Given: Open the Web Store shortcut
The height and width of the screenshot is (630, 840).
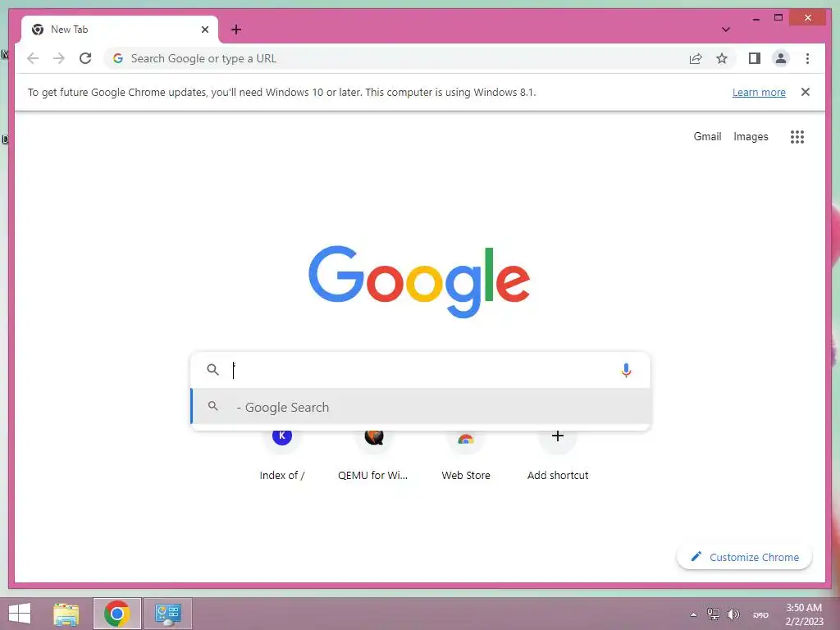Looking at the screenshot, I should (466, 454).
